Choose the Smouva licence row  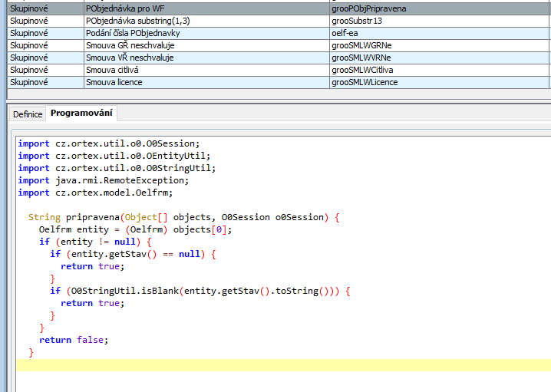click(114, 82)
